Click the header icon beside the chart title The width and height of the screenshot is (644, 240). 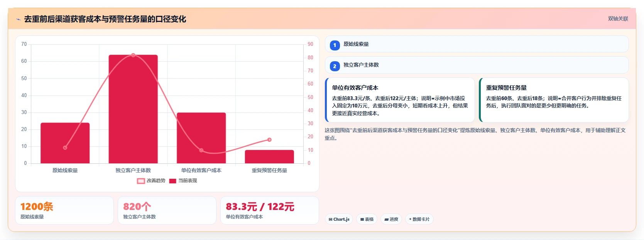18,19
